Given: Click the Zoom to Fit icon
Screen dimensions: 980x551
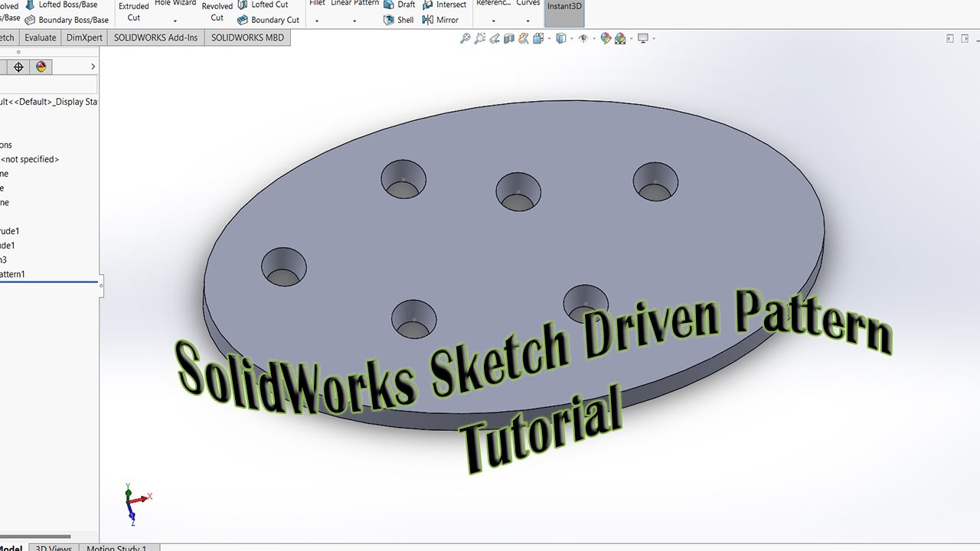Looking at the screenshot, I should [465, 38].
